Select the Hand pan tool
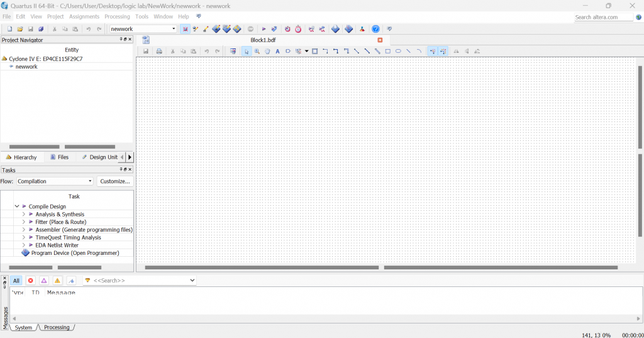This screenshot has height=338, width=644. click(267, 52)
